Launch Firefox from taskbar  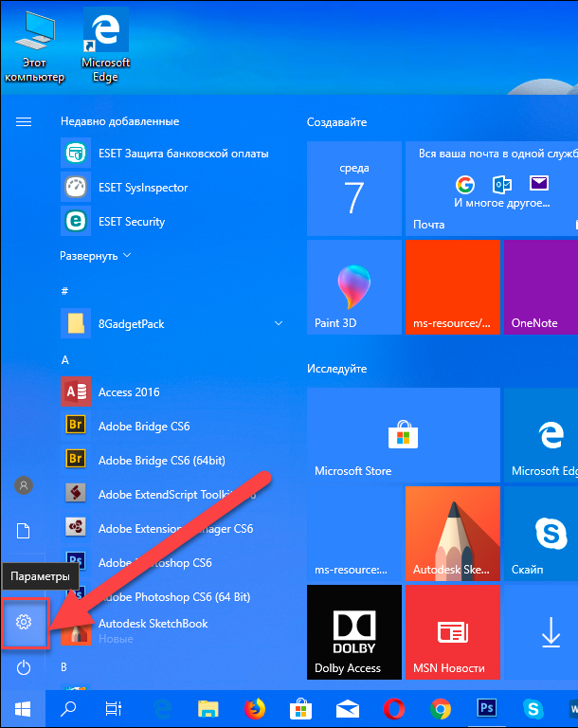click(254, 709)
